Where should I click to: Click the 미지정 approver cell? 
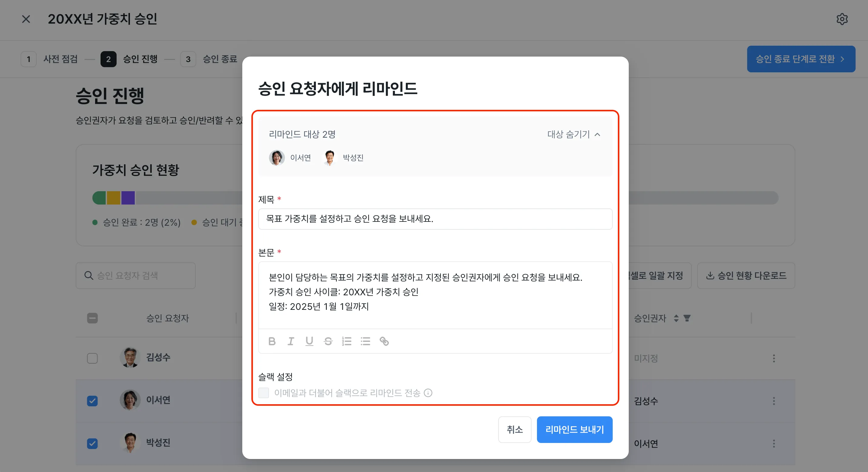pyautogui.click(x=646, y=358)
